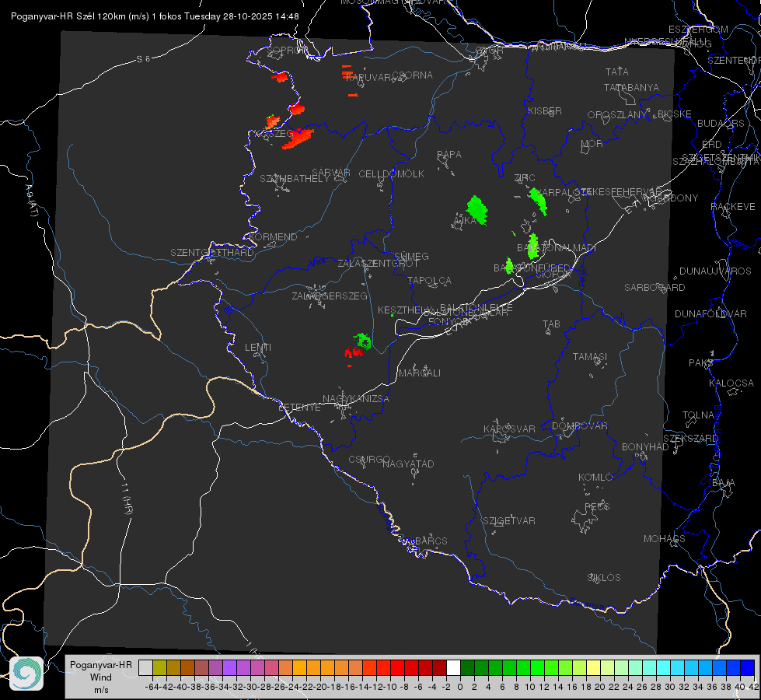The width and height of the screenshot is (761, 700).
Task: Choose the dark blue swatch between 40 and 42
Action: [x=748, y=667]
